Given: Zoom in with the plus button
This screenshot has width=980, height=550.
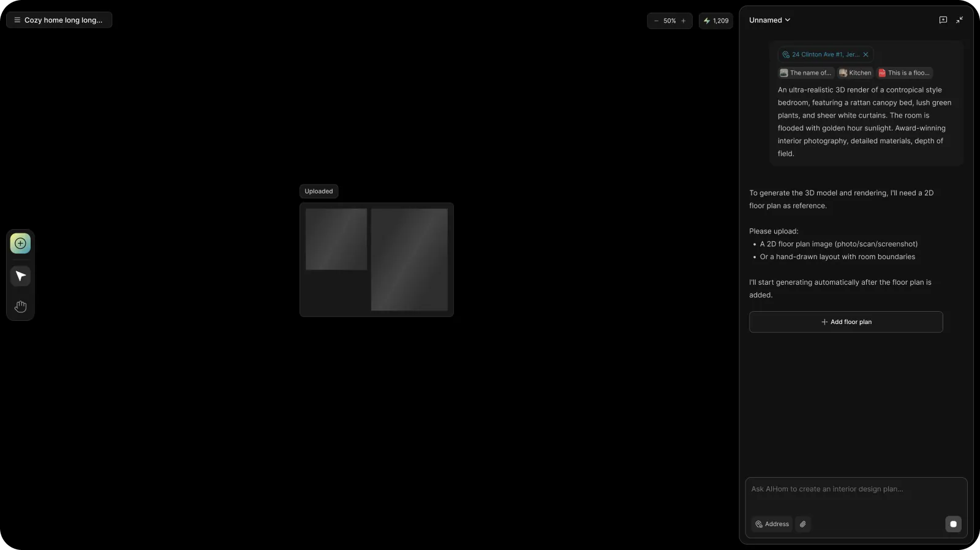Looking at the screenshot, I should pos(684,21).
